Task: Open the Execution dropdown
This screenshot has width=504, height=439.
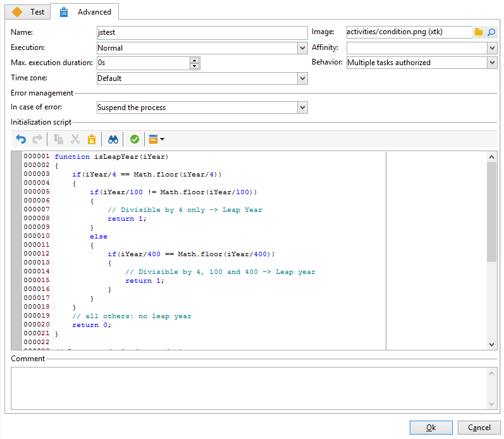Action: 302,48
